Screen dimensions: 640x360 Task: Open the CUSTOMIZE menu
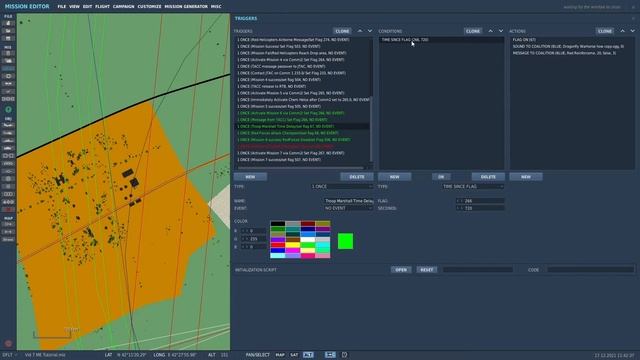[149, 7]
